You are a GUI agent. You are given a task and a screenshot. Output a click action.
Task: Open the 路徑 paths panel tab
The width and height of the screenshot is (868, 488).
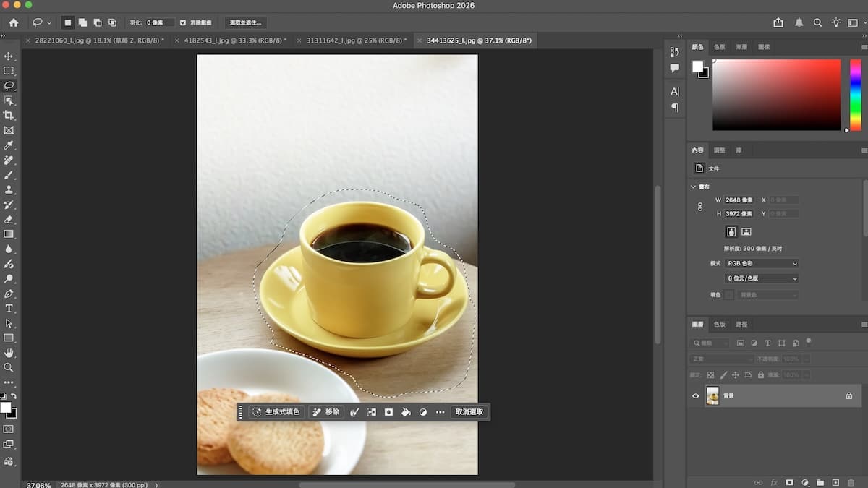point(741,325)
